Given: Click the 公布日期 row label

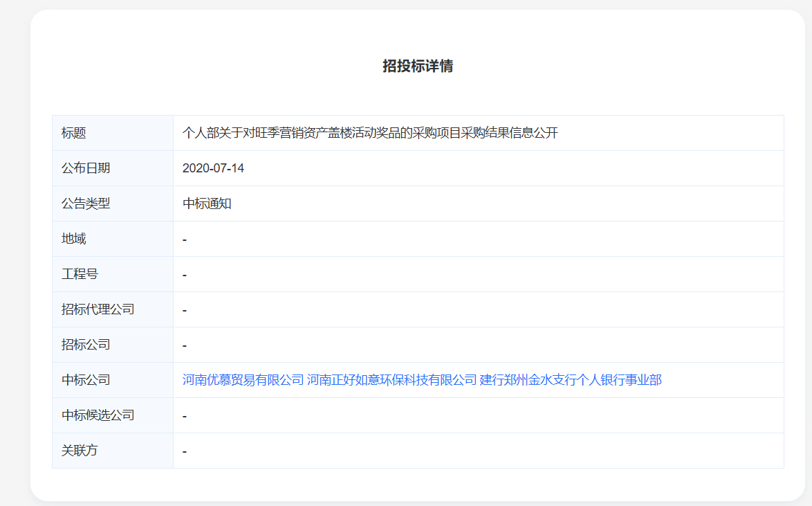Looking at the screenshot, I should (86, 168).
